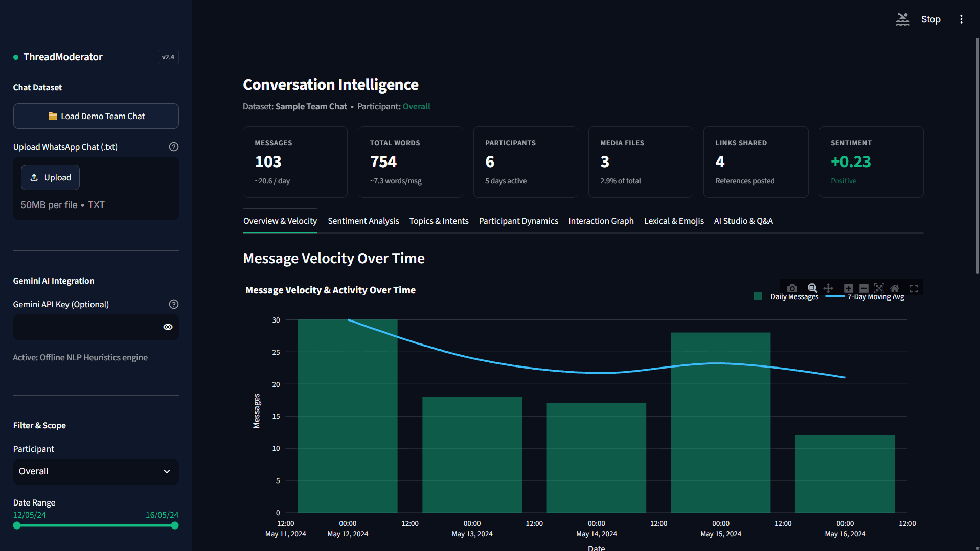The width and height of the screenshot is (980, 551).
Task: Click the page vertical scrollbar
Action: click(x=977, y=156)
